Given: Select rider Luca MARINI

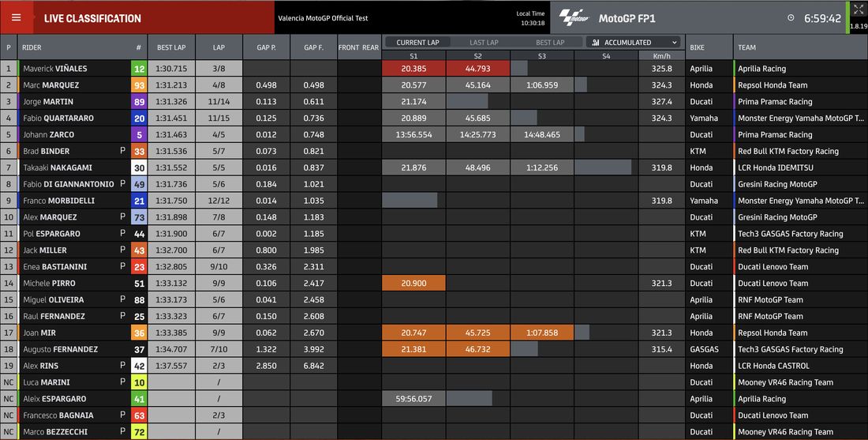Looking at the screenshot, I should coord(47,382).
